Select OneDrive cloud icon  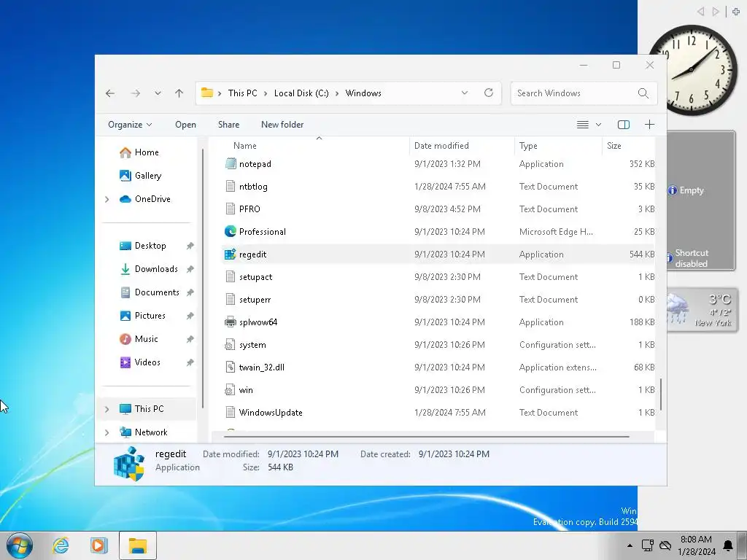coord(125,199)
